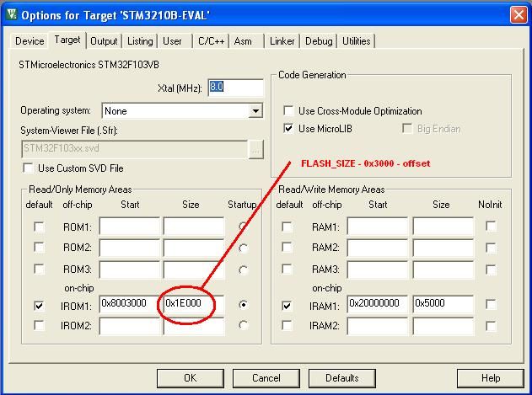This screenshot has height=395, width=532.
Task: Enable Use Cross-Module Optimization
Action: click(x=288, y=110)
